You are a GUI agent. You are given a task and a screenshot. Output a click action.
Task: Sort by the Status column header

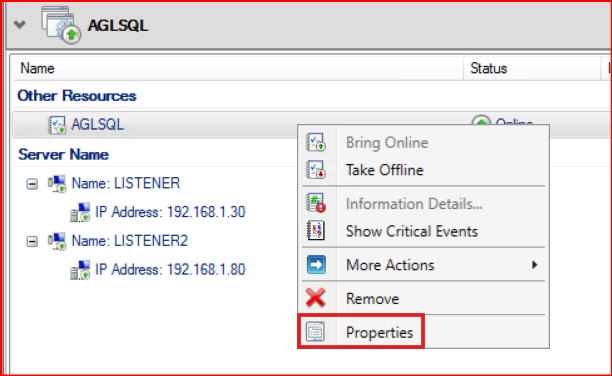point(532,68)
